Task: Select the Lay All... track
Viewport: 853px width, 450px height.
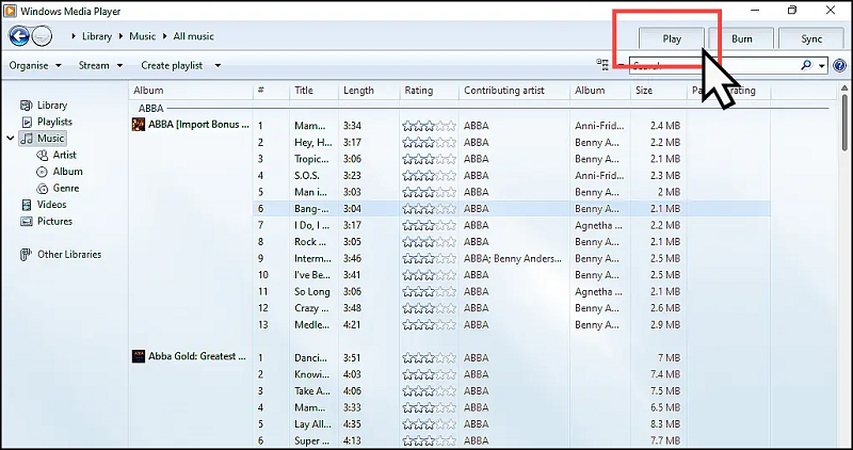Action: coord(312,424)
